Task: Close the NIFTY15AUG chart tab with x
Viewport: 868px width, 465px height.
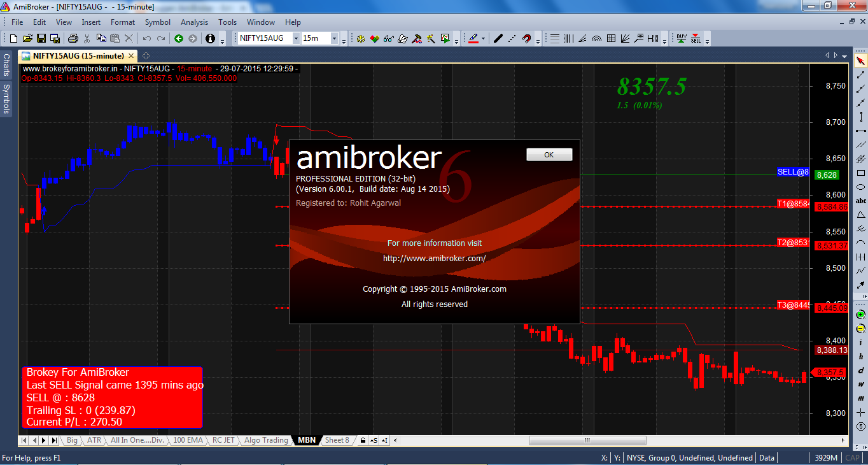Action: pyautogui.click(x=132, y=55)
